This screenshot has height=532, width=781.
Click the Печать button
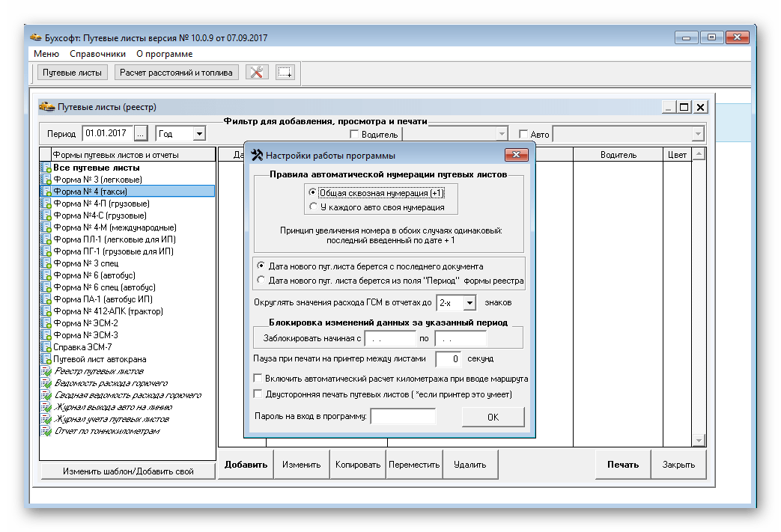622,465
